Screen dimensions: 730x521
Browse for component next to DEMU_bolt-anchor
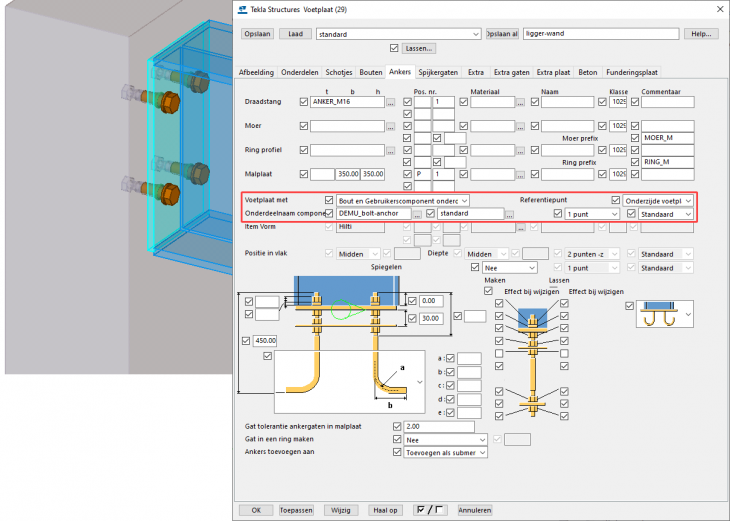tap(417, 215)
